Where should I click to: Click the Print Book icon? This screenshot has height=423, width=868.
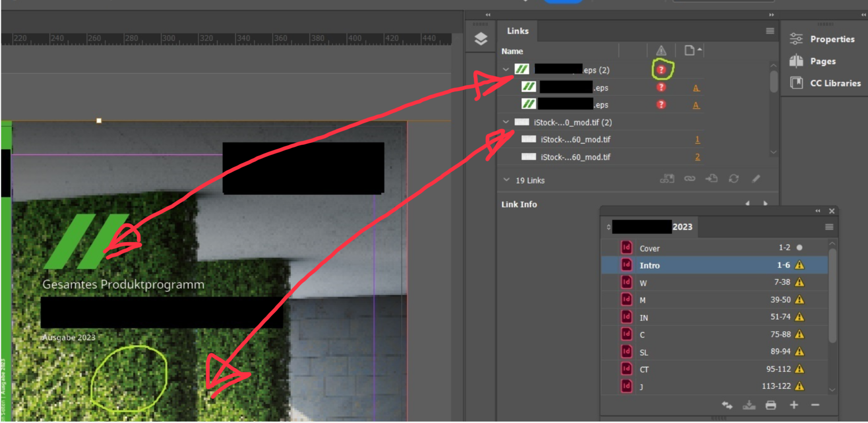coord(771,405)
